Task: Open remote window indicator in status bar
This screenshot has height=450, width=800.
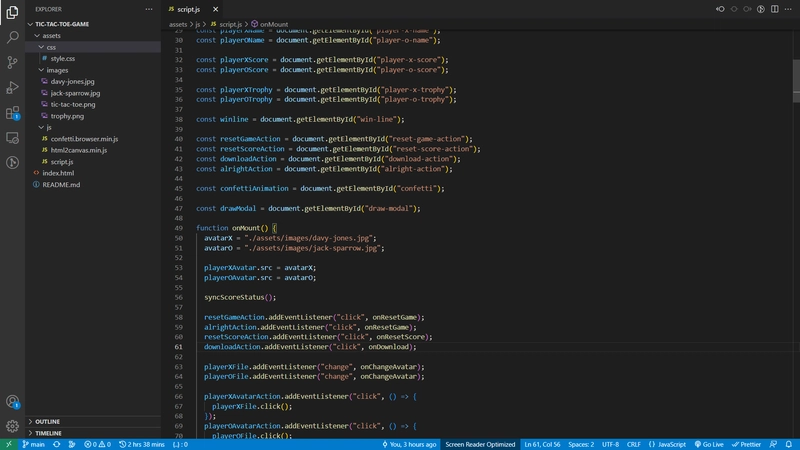Action: [9, 444]
